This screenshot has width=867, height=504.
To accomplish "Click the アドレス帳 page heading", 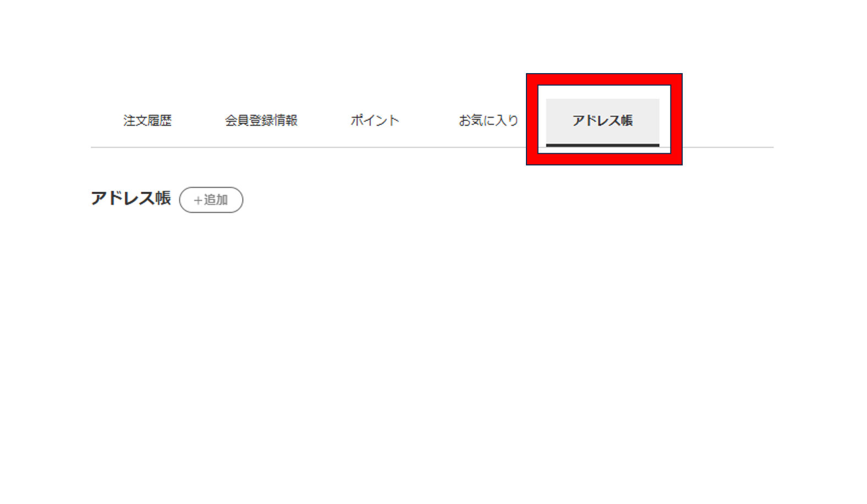I will point(131,198).
